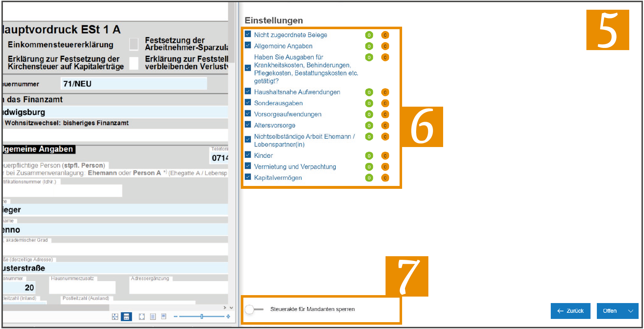644x329 pixels.
Task: Open the dropdown arrow on Offen button
Action: [x=631, y=311]
